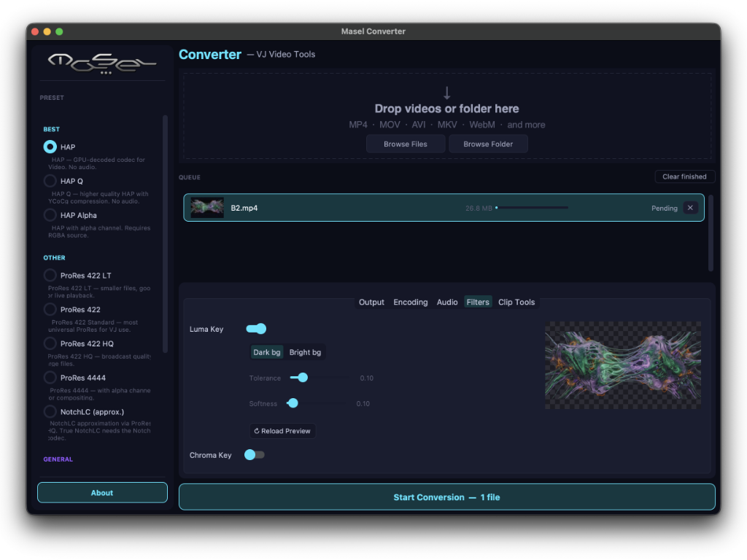Pick the ProRes 4444 preset

pyautogui.click(x=50, y=378)
